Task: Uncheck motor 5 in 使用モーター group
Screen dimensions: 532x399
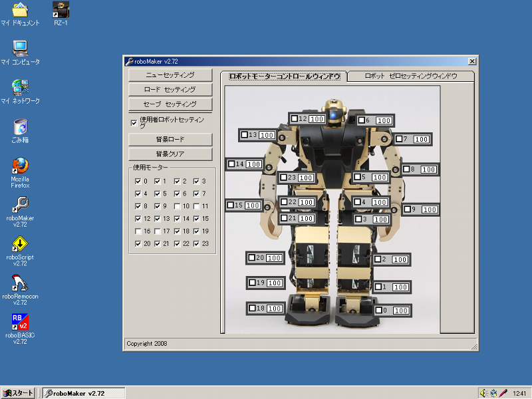Action: tap(158, 194)
